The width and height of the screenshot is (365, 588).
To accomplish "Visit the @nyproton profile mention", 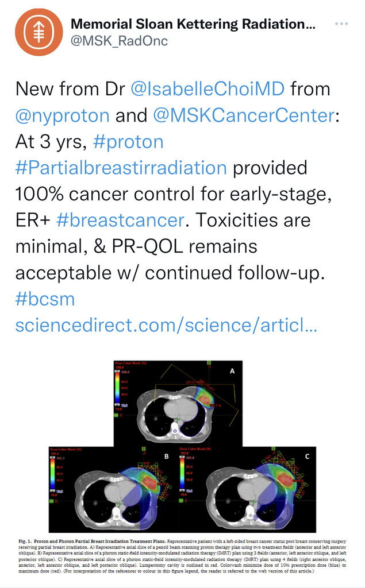I will (x=62, y=115).
